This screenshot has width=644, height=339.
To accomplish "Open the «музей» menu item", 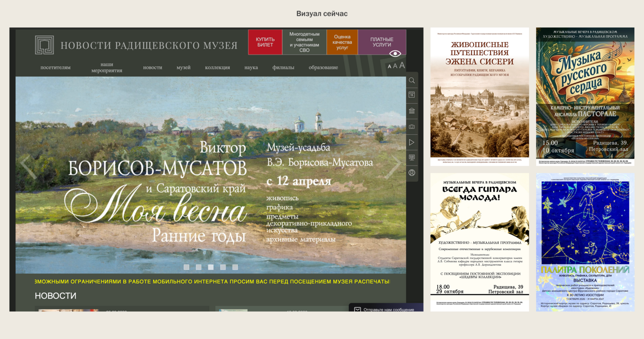I will [x=183, y=68].
